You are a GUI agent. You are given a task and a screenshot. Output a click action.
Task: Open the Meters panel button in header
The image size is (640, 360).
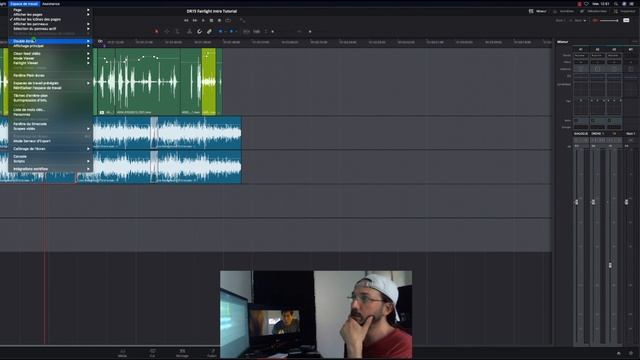pyautogui.click(x=563, y=11)
